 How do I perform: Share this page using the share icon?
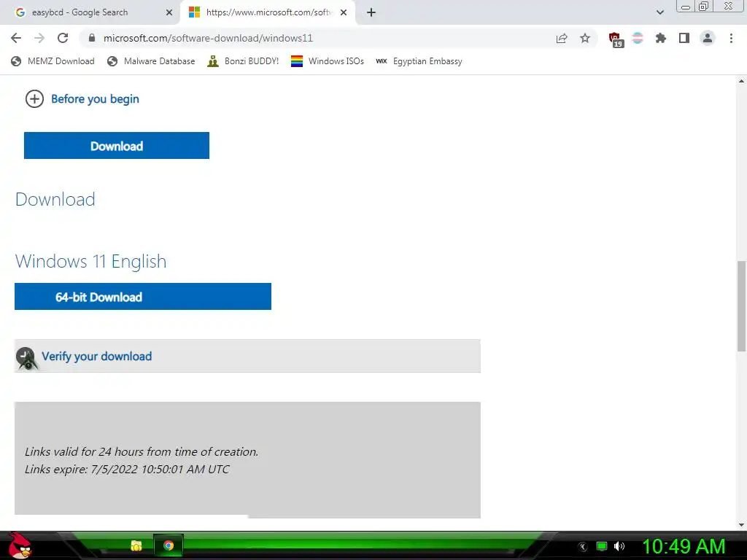562,38
